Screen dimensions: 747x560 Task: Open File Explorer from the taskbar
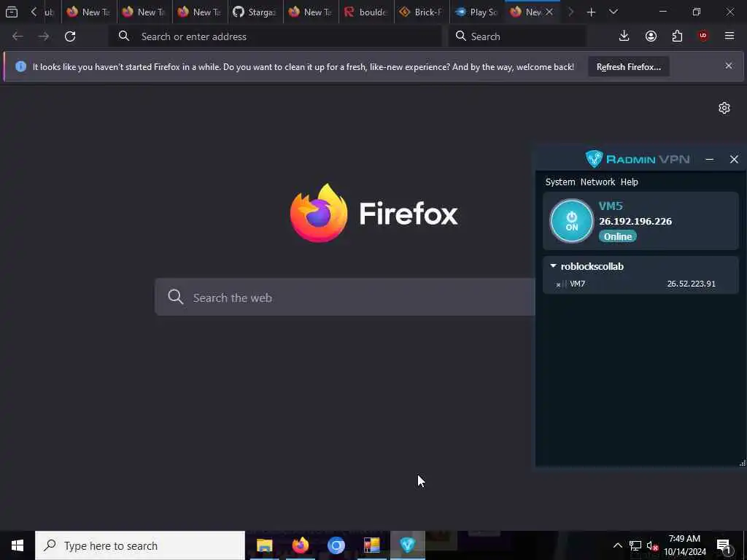[264, 545]
